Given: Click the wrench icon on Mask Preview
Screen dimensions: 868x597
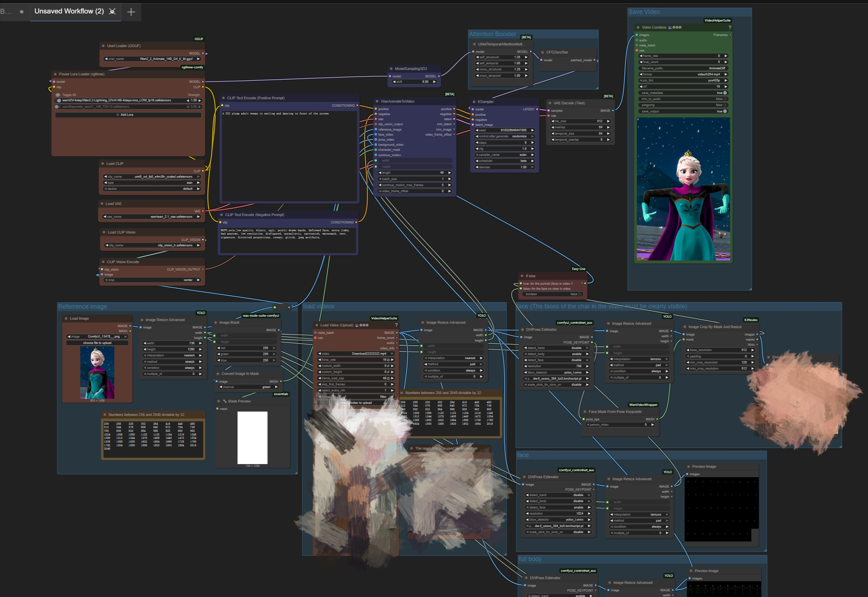Looking at the screenshot, I should click(x=225, y=401).
